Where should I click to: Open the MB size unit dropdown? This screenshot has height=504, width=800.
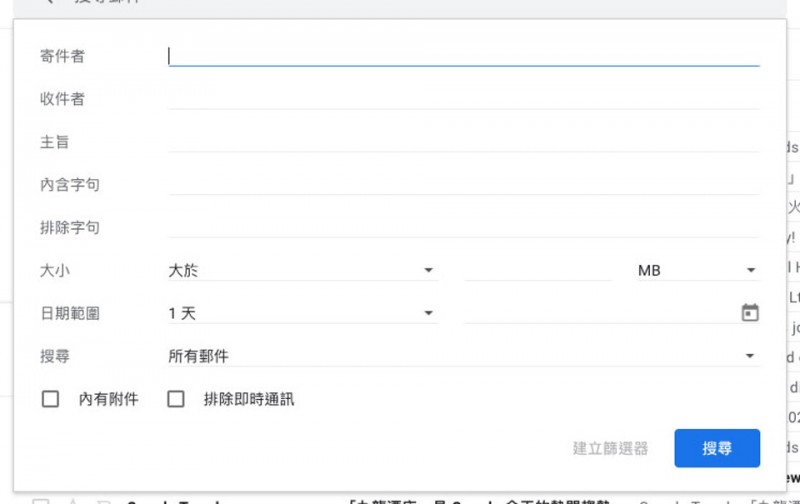pyautogui.click(x=697, y=270)
